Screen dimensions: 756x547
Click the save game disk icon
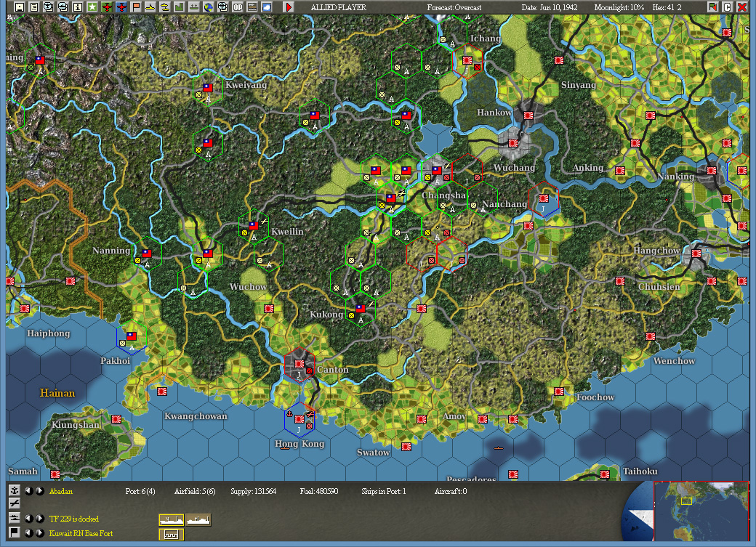20,7
